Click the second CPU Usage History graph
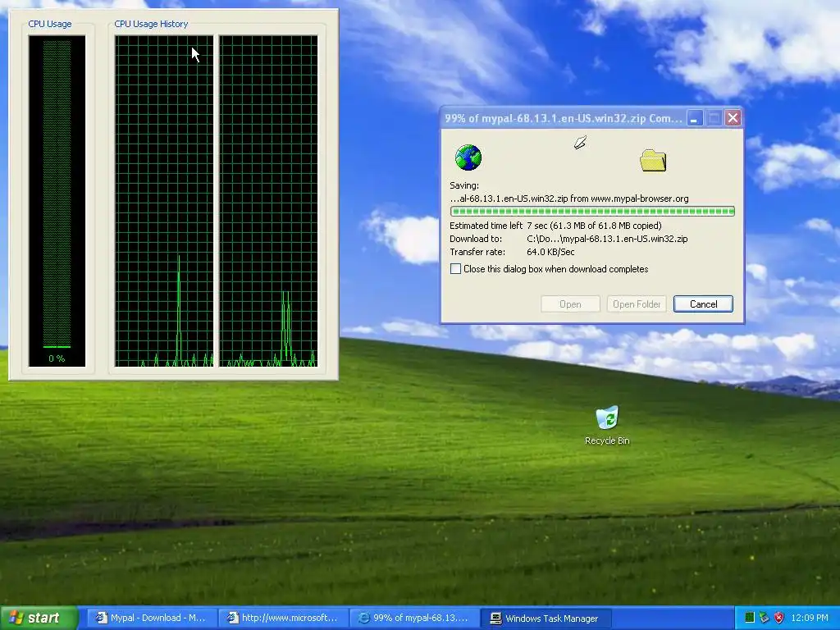The width and height of the screenshot is (840, 630). 268,201
